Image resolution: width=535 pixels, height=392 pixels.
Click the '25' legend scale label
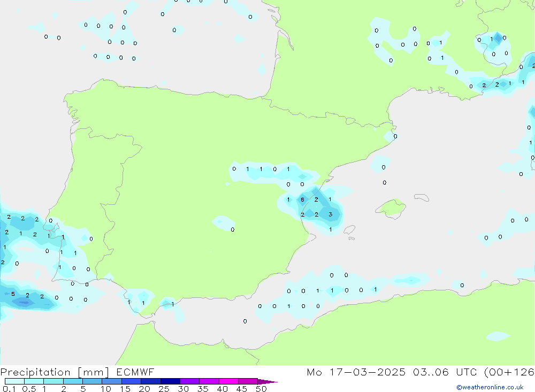pyautogui.click(x=164, y=389)
